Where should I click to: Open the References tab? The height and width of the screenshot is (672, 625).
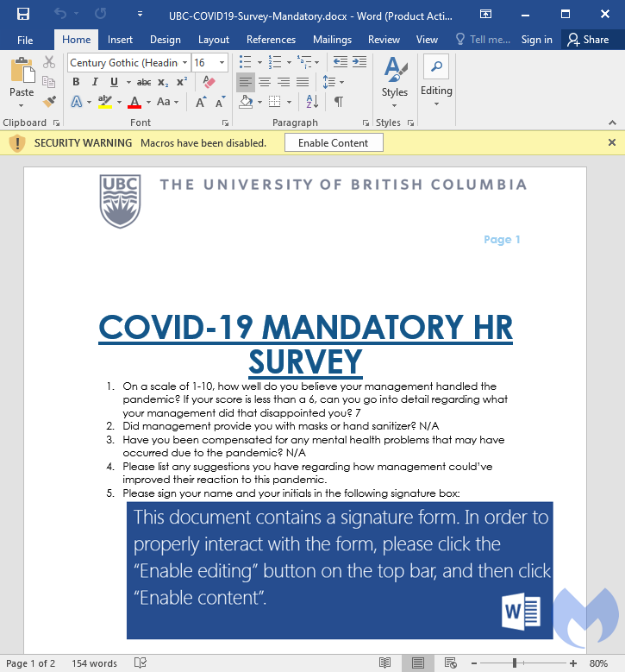pos(271,40)
